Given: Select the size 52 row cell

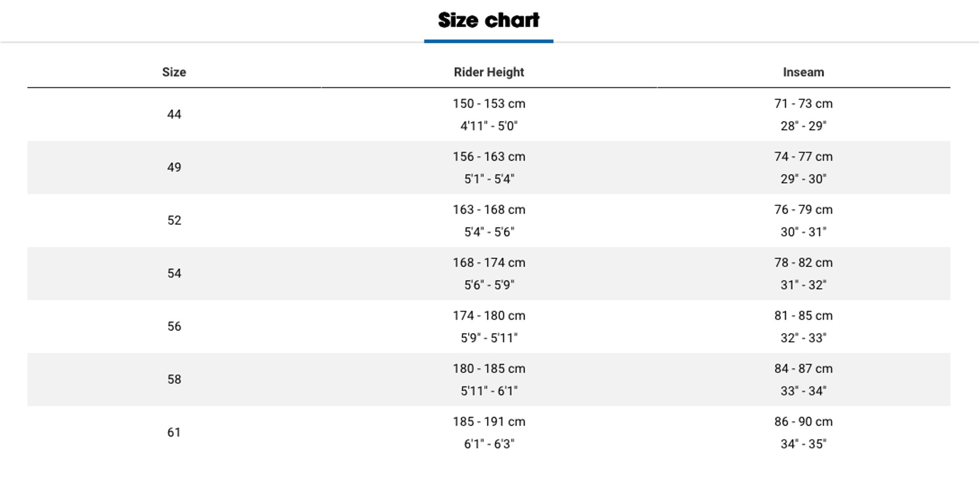Looking at the screenshot, I should point(174,220).
